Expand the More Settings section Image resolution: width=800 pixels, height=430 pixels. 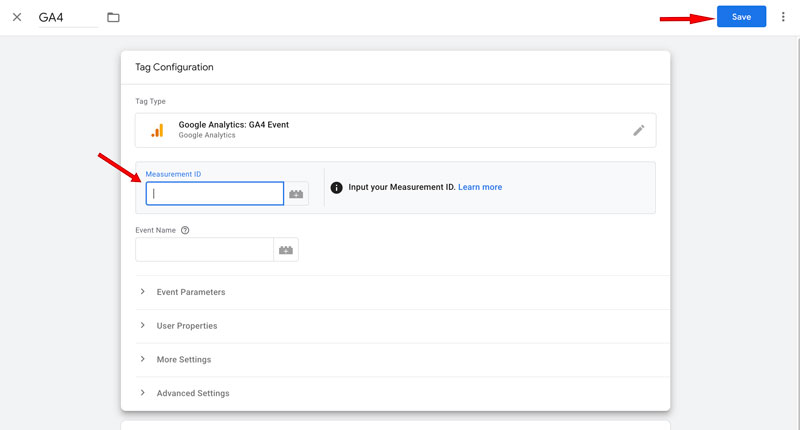click(183, 359)
